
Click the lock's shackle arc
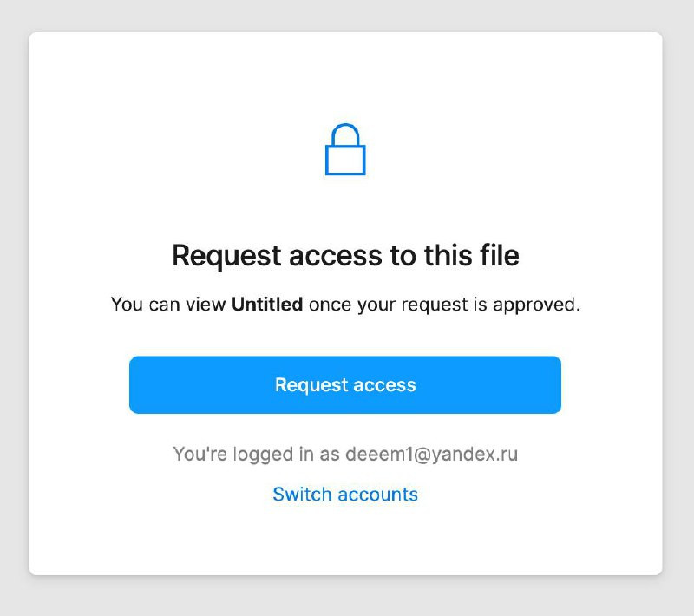pyautogui.click(x=345, y=134)
